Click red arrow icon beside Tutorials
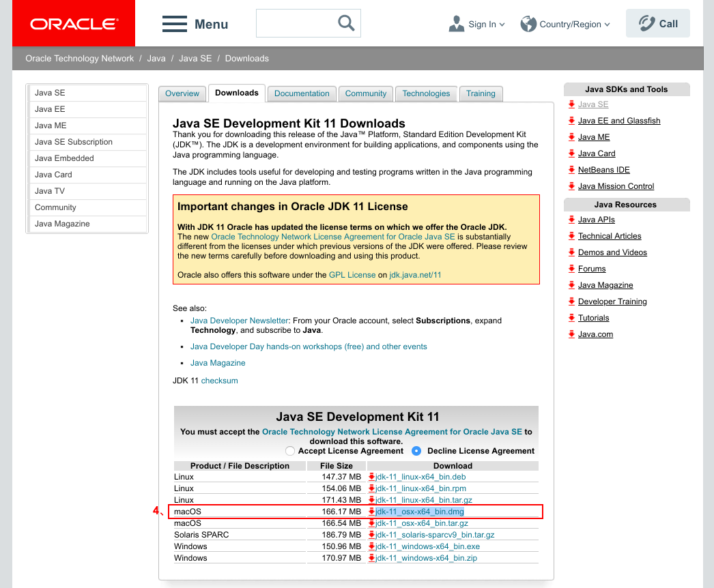The width and height of the screenshot is (714, 588). point(571,318)
